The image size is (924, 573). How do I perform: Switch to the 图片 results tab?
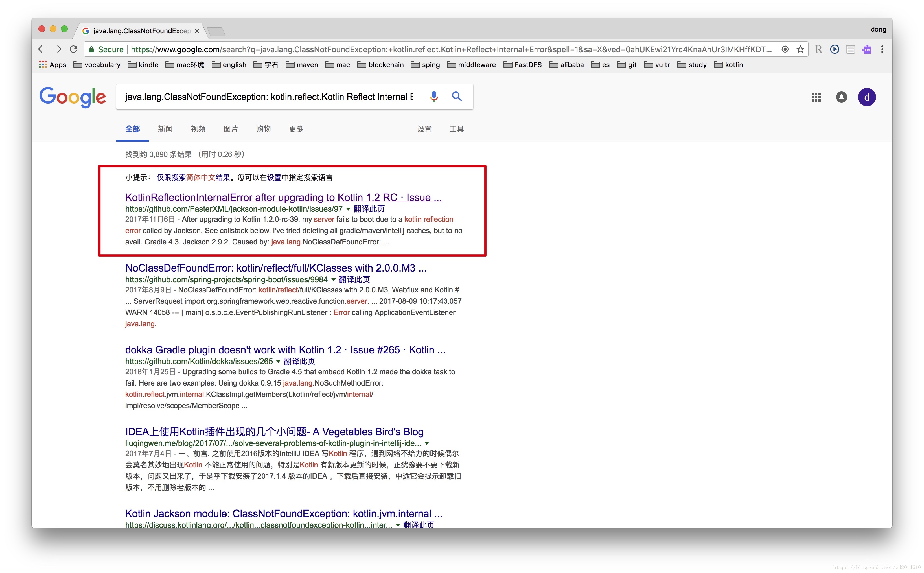point(230,129)
